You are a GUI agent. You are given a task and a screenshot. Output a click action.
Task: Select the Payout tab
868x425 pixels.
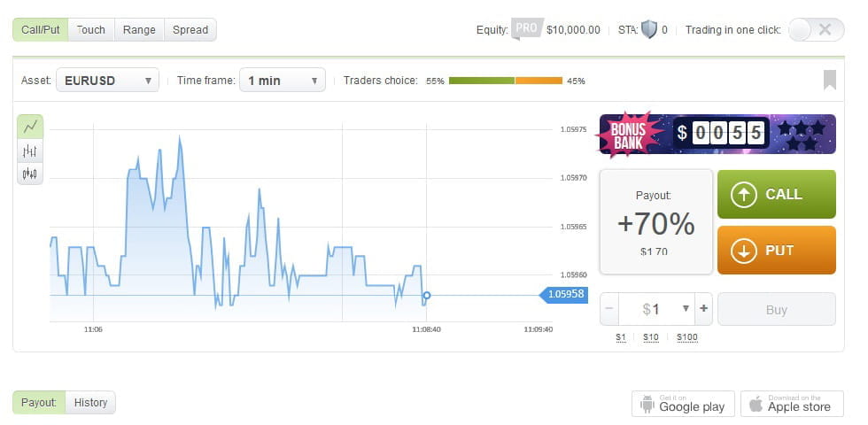pyautogui.click(x=39, y=402)
